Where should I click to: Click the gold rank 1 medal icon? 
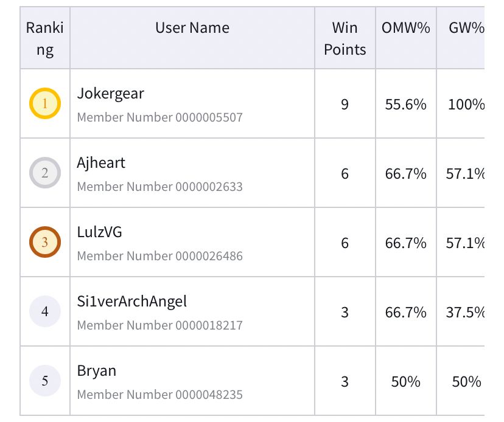point(44,104)
